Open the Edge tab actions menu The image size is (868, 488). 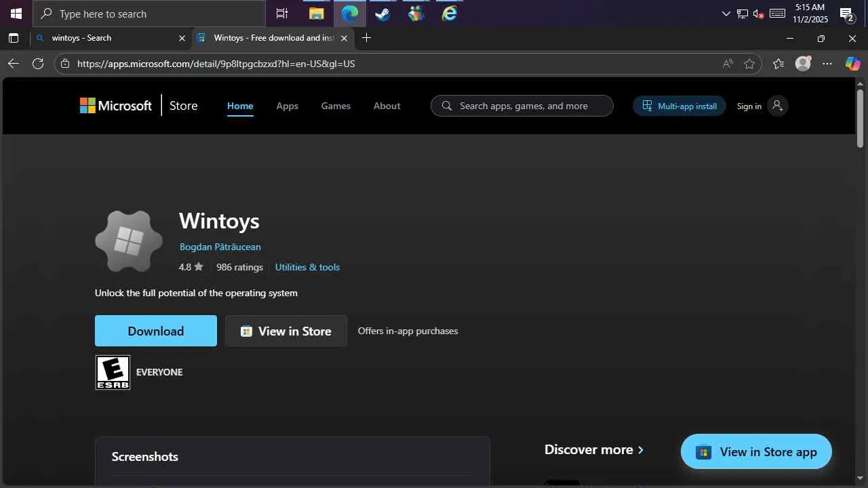pos(14,38)
